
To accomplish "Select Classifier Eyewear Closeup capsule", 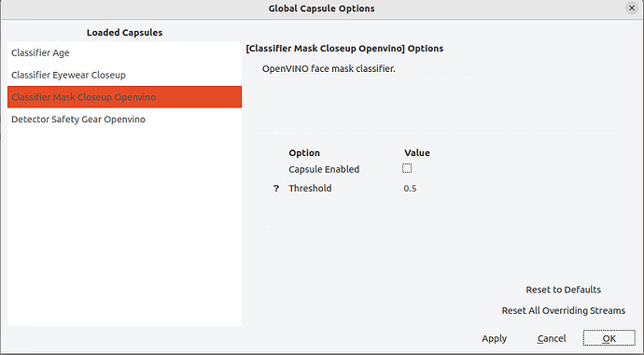I will [x=124, y=75].
